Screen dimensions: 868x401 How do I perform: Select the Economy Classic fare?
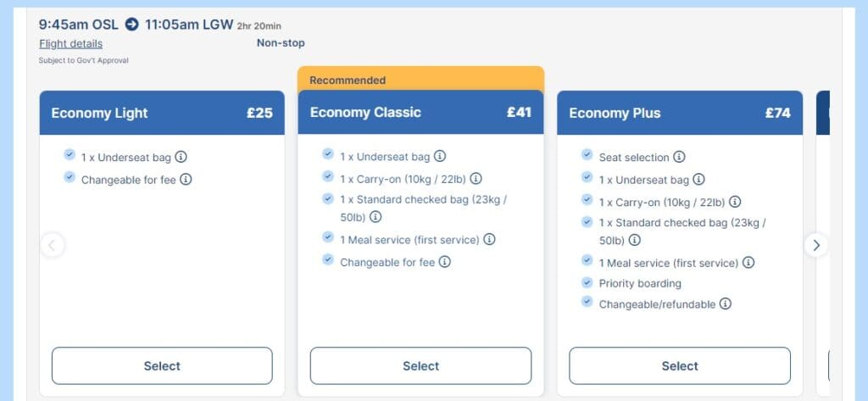tap(420, 366)
